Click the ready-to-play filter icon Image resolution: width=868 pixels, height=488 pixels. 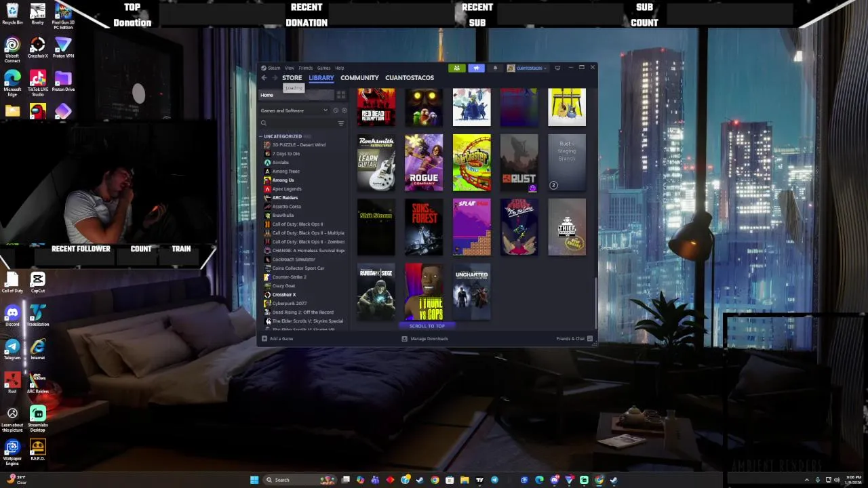coord(344,110)
